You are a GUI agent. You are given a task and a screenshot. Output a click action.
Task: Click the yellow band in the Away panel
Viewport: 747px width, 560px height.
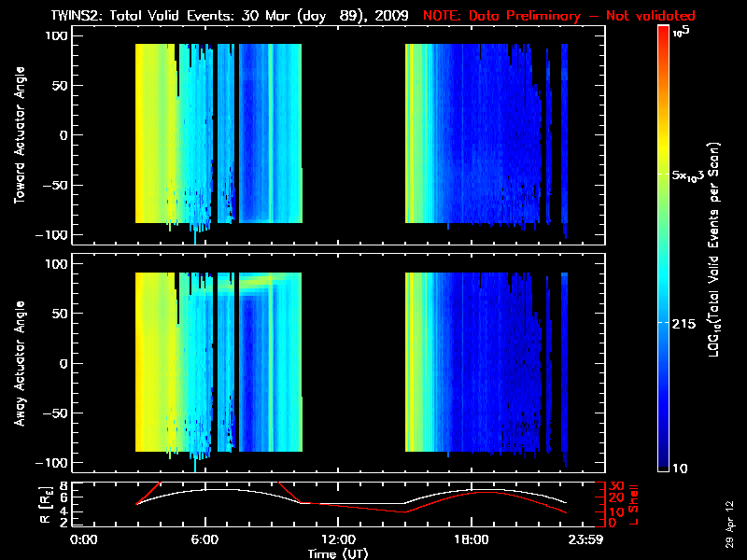149,364
